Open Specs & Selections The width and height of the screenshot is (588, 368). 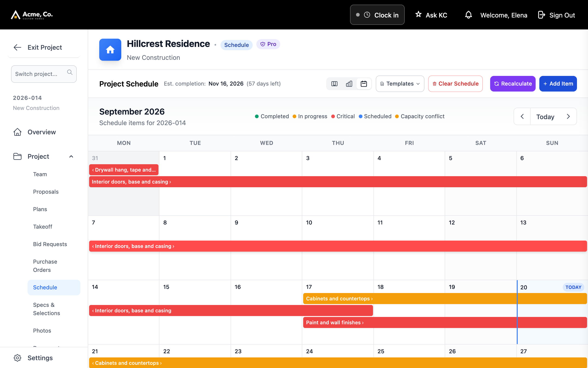tap(47, 309)
